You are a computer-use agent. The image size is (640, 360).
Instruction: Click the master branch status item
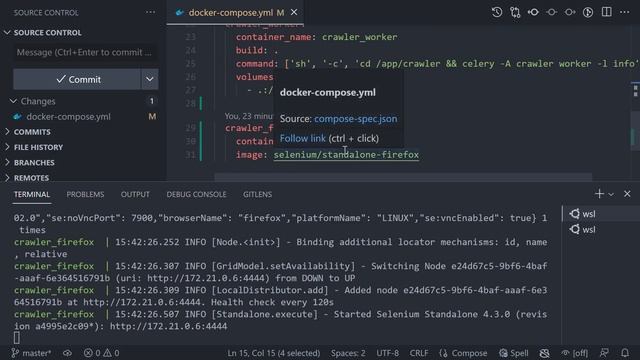(31, 353)
